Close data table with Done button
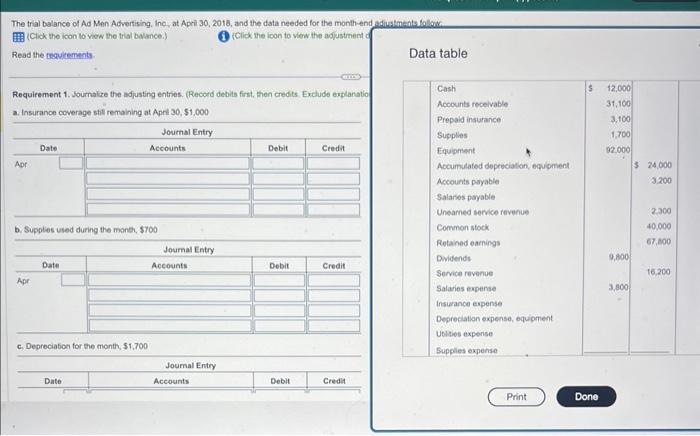This screenshot has height=436, width=700. click(x=586, y=397)
